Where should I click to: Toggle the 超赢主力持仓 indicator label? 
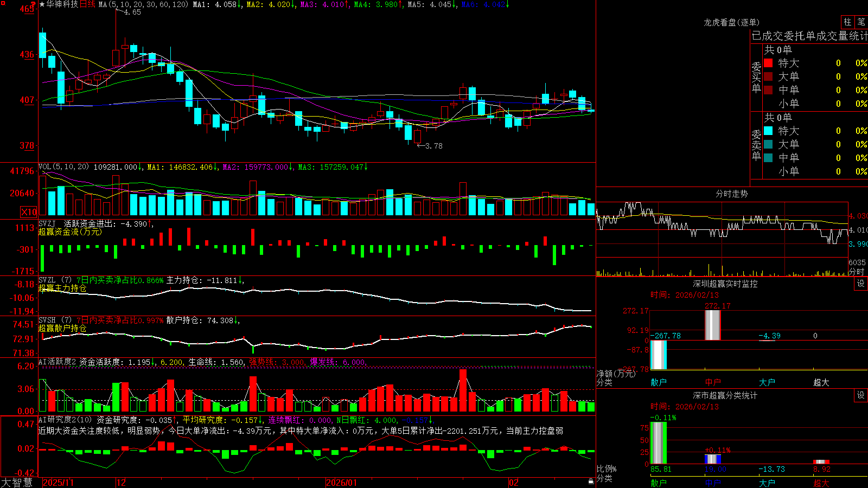pyautogui.click(x=62, y=288)
